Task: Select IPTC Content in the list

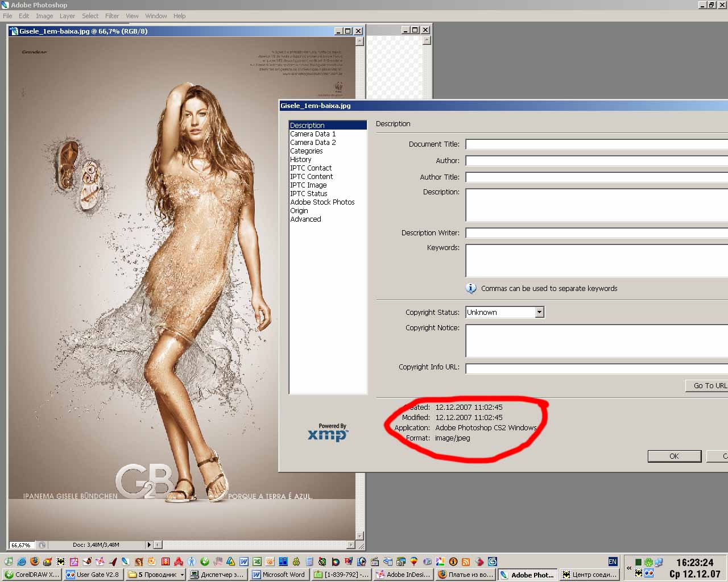Action: click(x=328, y=176)
